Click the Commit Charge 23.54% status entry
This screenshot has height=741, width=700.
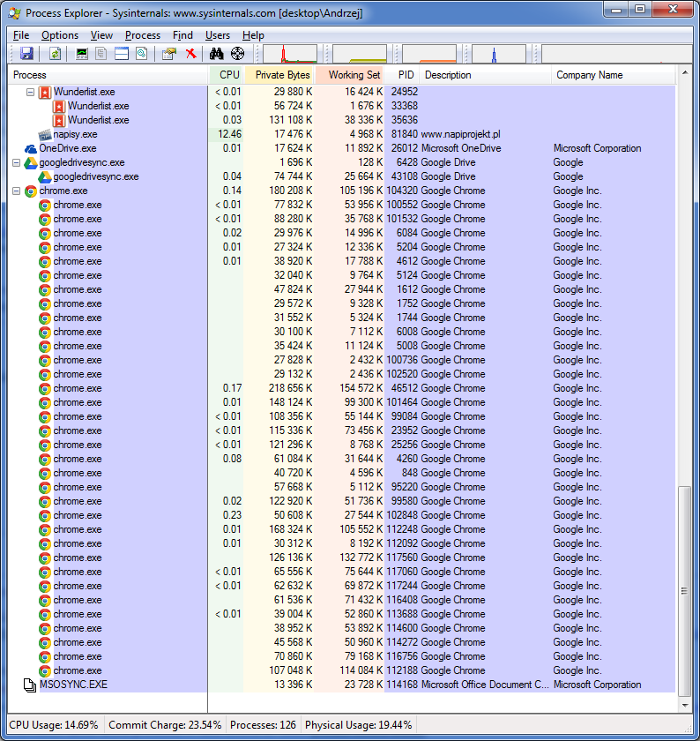pos(165,725)
